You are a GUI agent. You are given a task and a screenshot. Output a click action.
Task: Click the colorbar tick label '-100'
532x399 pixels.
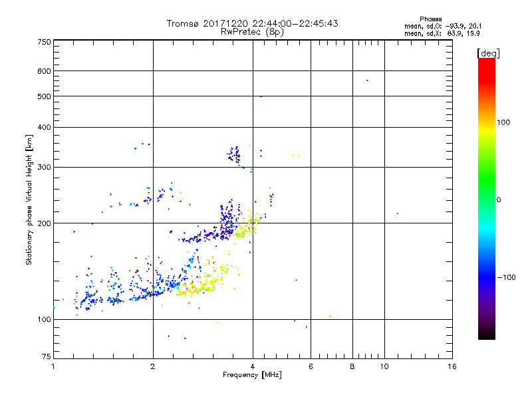pos(506,277)
